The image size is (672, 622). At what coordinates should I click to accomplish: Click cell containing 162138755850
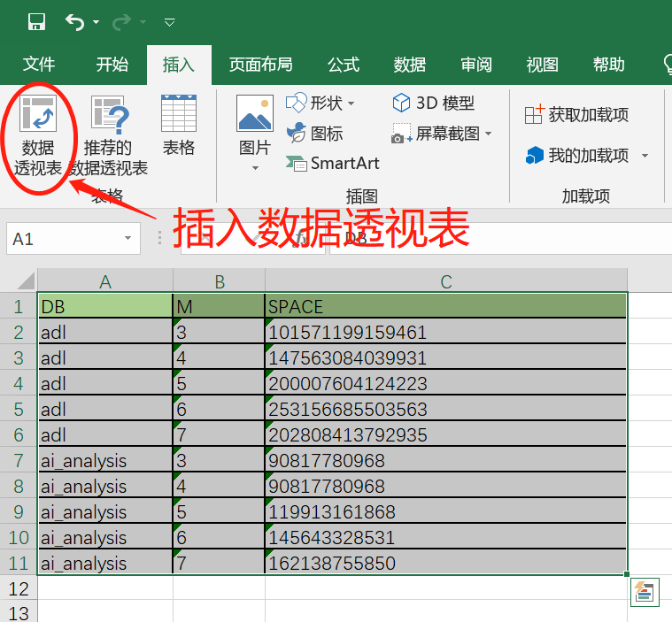tap(446, 563)
